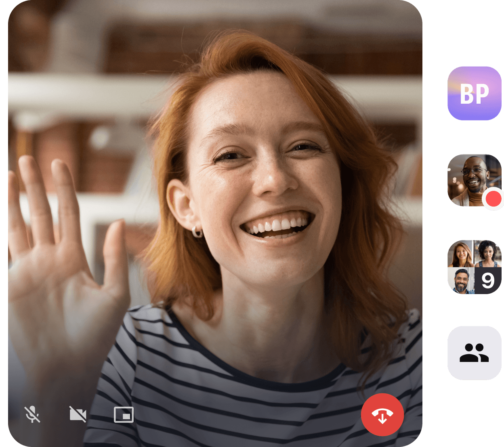Toggle the disabled video camera

(78, 414)
